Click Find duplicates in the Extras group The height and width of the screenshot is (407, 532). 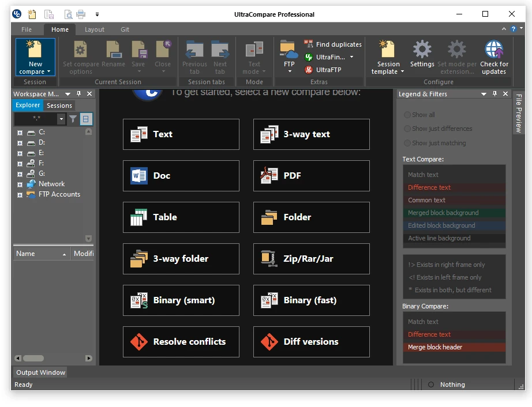[332, 44]
